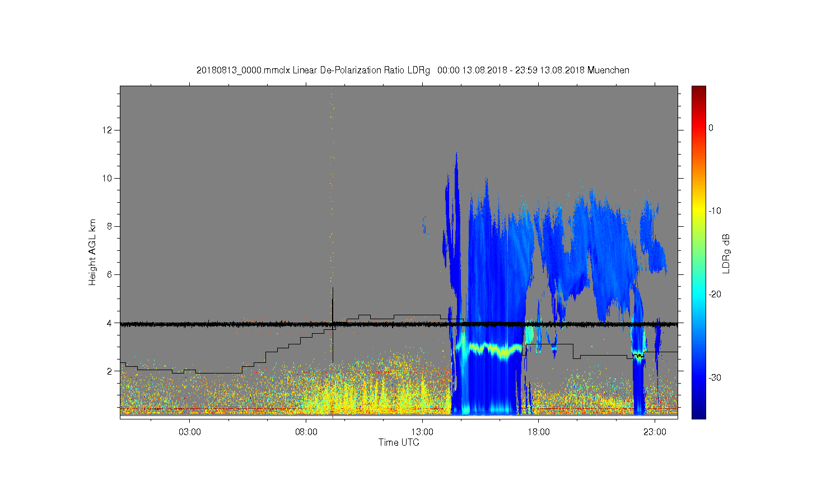Viewport: 840px width, 504px height.
Task: Click the 'Time UTC' x-axis label
Action: click(x=399, y=442)
